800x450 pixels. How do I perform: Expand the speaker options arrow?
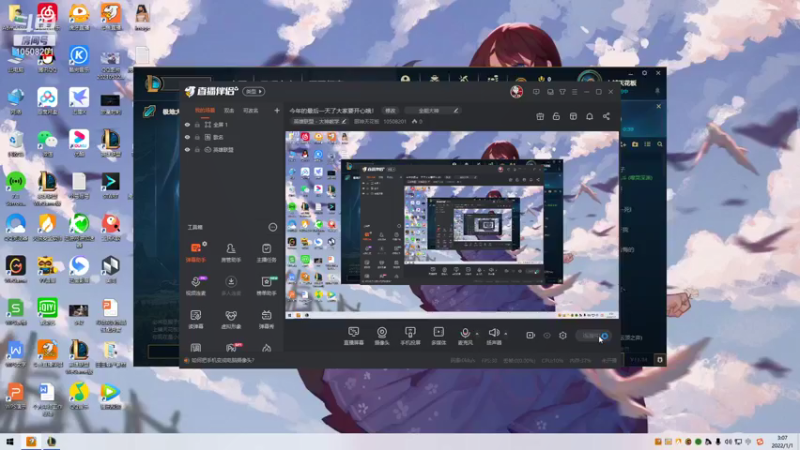[x=506, y=334]
